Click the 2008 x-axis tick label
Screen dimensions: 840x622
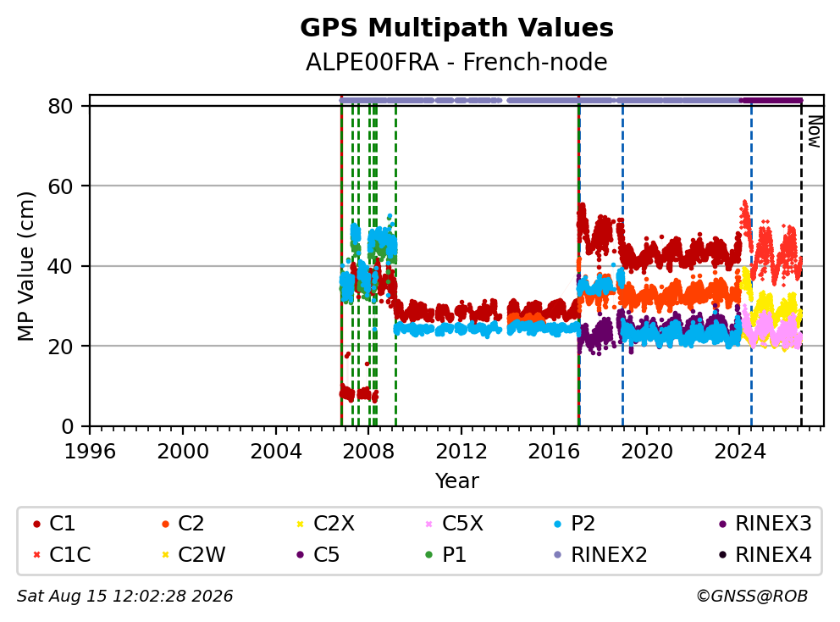(368, 452)
